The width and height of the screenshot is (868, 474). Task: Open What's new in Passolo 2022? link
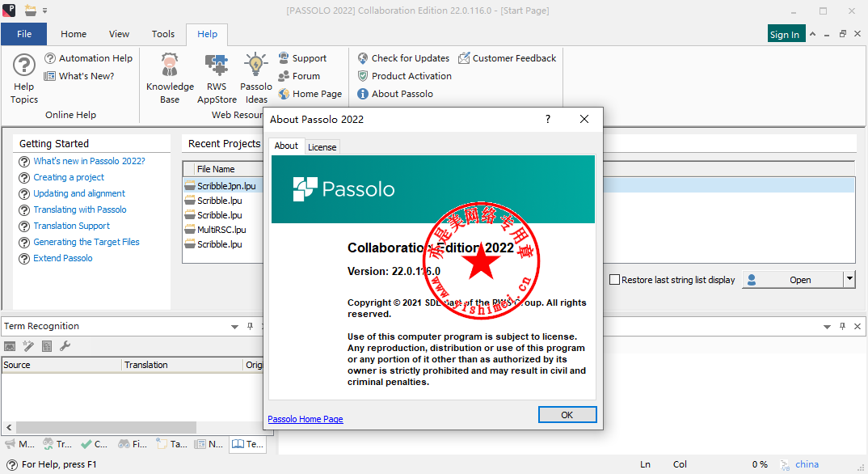pos(89,161)
